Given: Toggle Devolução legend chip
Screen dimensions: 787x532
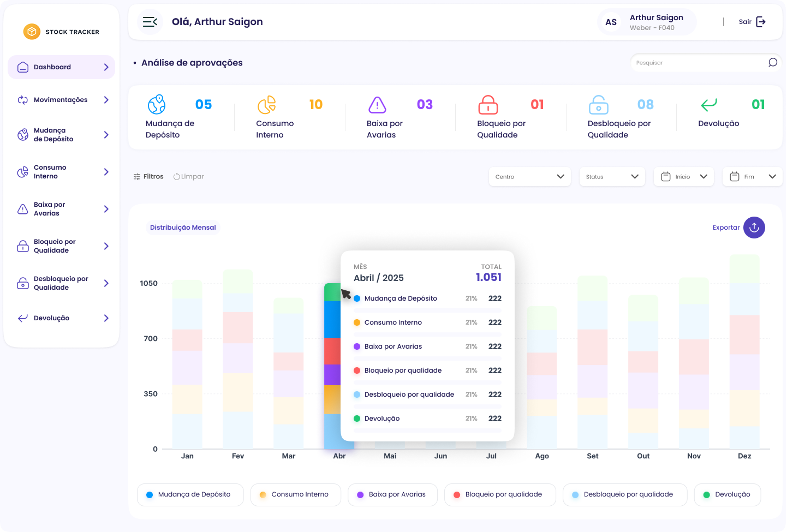Looking at the screenshot, I should [728, 495].
